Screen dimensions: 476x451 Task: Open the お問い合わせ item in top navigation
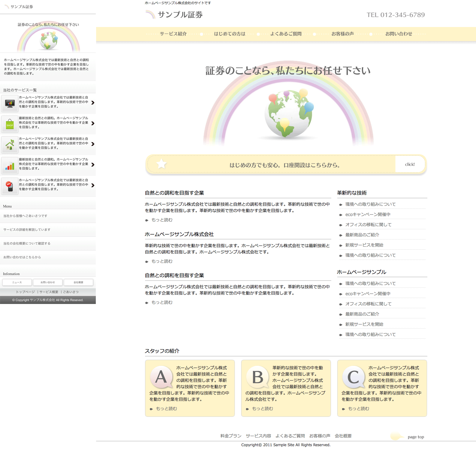[399, 34]
